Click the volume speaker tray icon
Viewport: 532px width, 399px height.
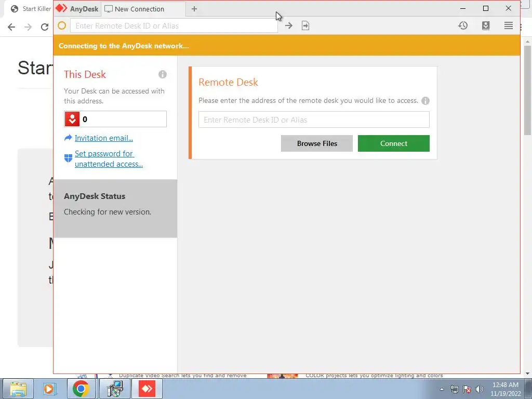480,389
